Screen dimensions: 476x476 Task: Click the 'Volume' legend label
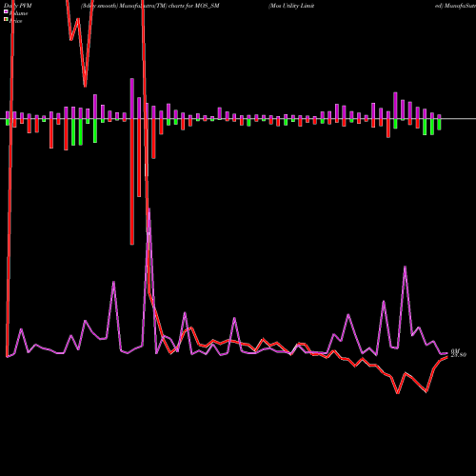(18, 13)
